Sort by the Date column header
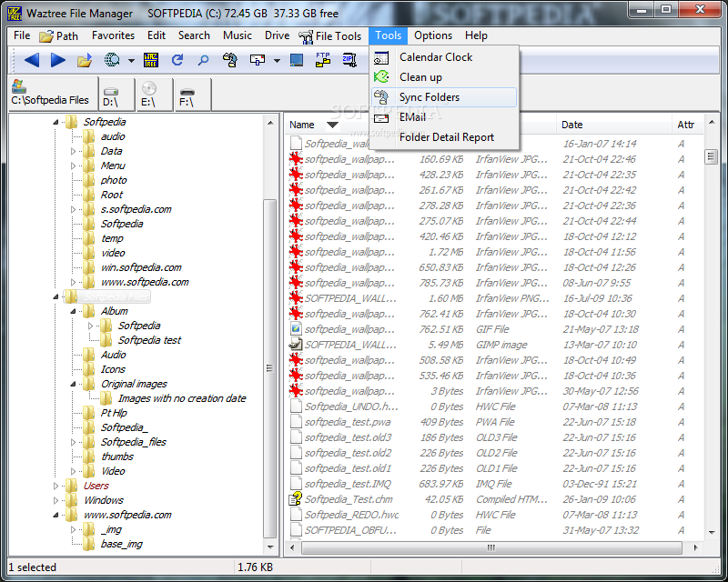728x582 pixels. pyautogui.click(x=613, y=125)
